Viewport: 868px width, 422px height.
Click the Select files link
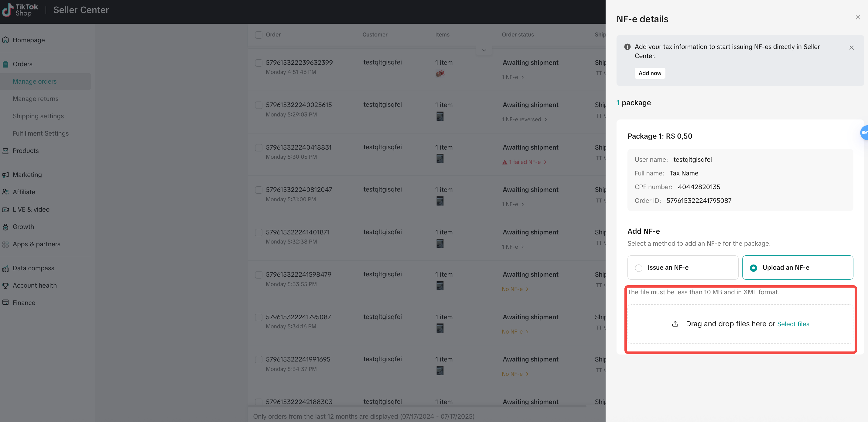tap(793, 324)
